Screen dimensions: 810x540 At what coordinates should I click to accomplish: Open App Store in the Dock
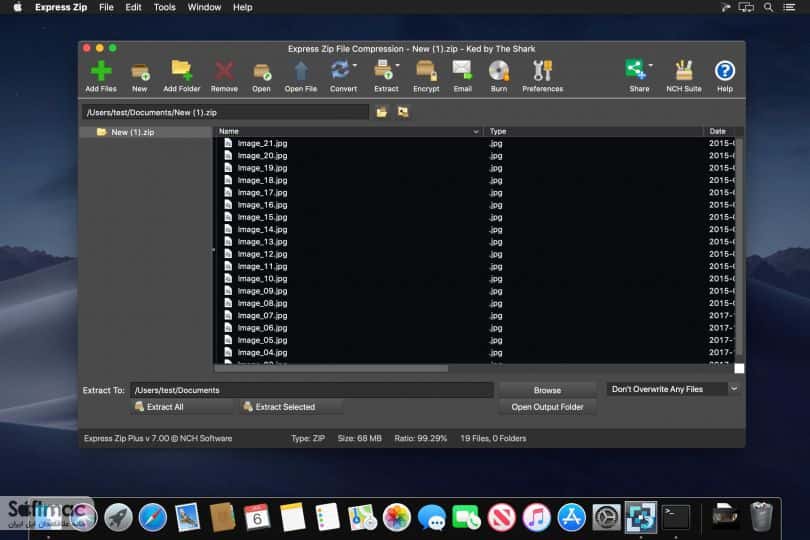click(x=571, y=518)
